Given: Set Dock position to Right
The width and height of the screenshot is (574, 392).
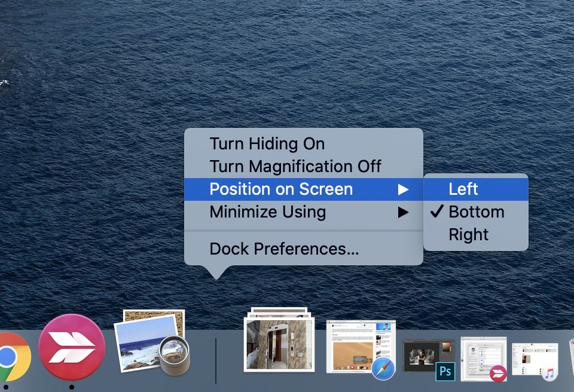Looking at the screenshot, I should (476, 235).
